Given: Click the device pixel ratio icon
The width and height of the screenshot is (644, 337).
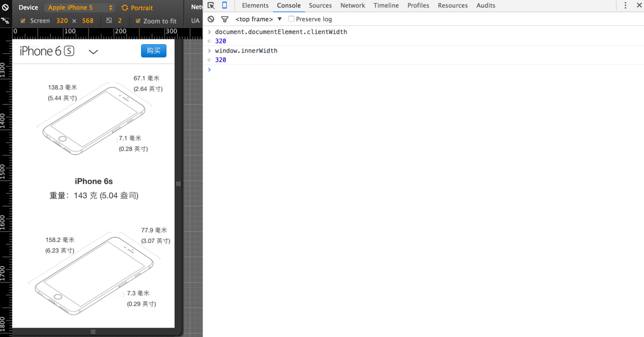Looking at the screenshot, I should pyautogui.click(x=109, y=21).
